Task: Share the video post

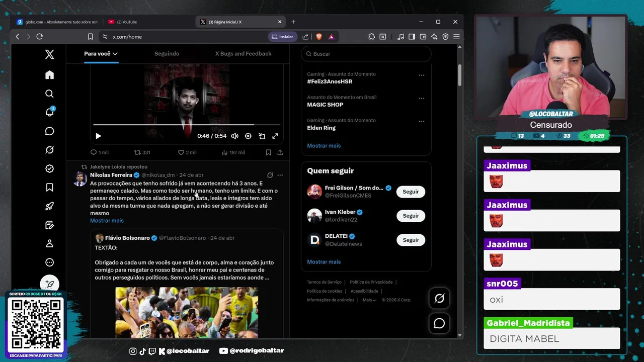Action: (280, 152)
